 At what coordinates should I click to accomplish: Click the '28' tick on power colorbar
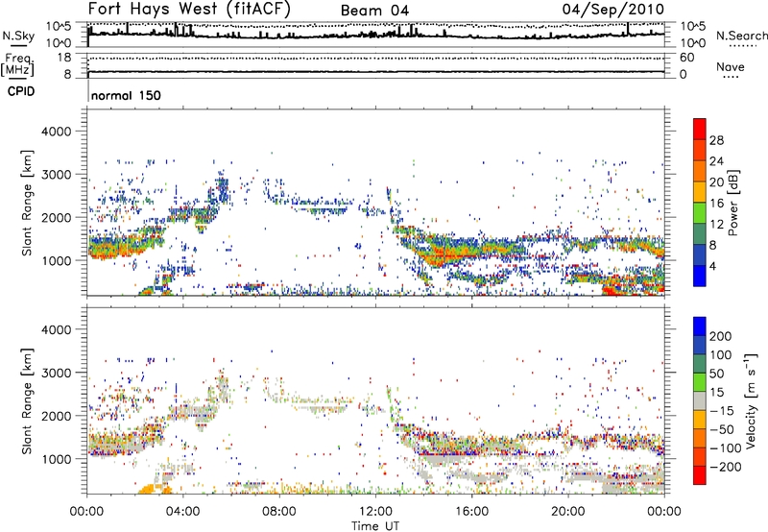[716, 140]
